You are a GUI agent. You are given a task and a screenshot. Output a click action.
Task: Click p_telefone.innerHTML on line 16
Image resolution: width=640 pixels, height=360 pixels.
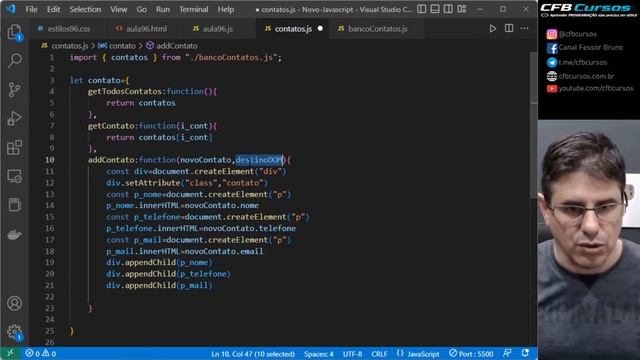152,228
